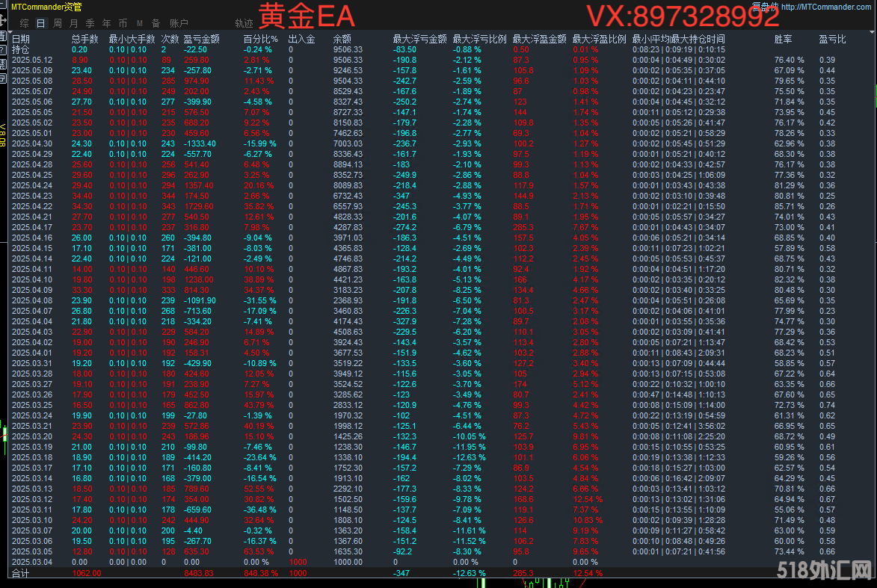The image size is (877, 588).
Task: Click the 2025.04.30 date cell
Action: (x=32, y=143)
